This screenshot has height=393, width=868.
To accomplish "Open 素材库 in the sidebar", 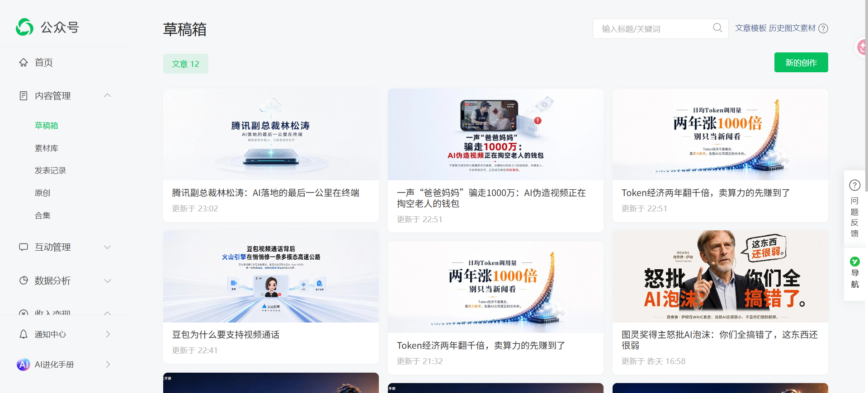I will [47, 148].
